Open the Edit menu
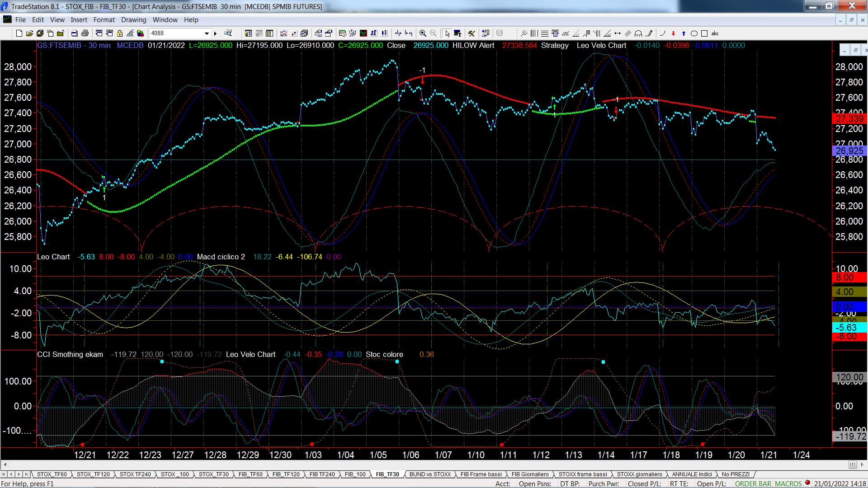This screenshot has width=868, height=488. [x=38, y=20]
